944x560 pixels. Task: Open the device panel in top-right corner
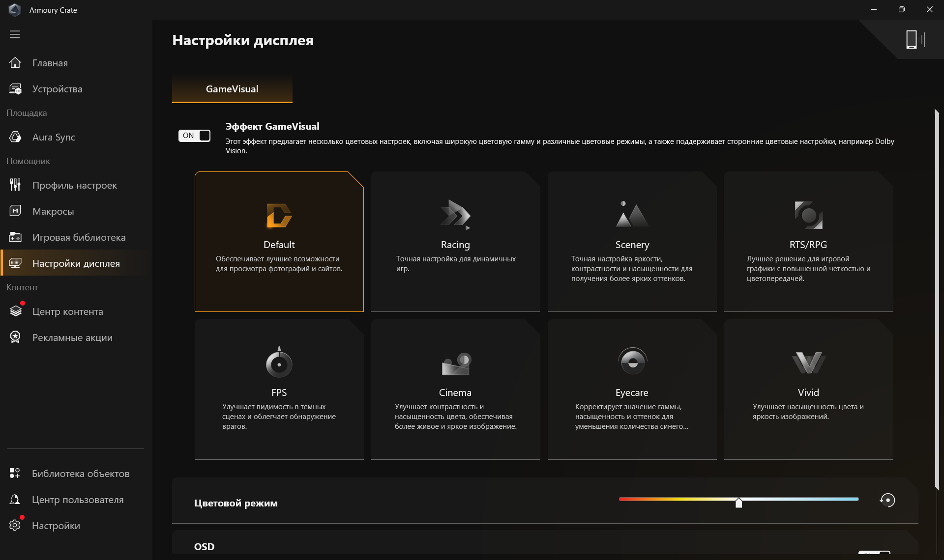point(914,39)
